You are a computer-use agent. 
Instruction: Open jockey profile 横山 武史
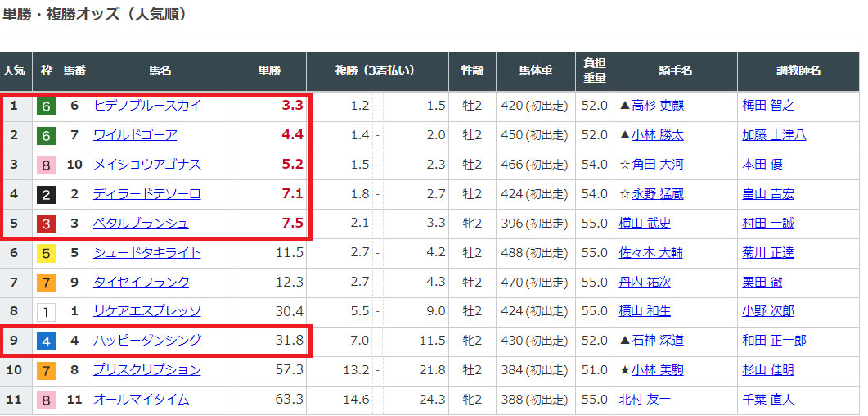[x=645, y=224]
